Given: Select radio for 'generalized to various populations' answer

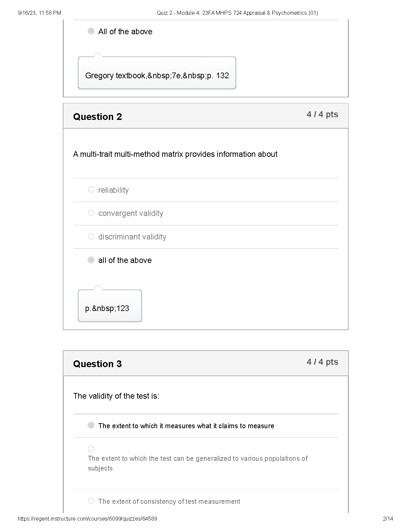Looking at the screenshot, I should click(91, 449).
